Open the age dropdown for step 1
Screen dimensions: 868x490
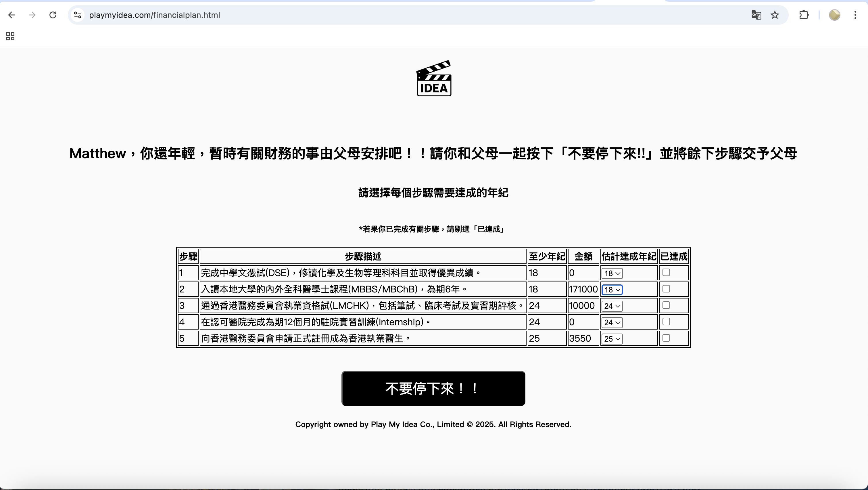tap(612, 273)
